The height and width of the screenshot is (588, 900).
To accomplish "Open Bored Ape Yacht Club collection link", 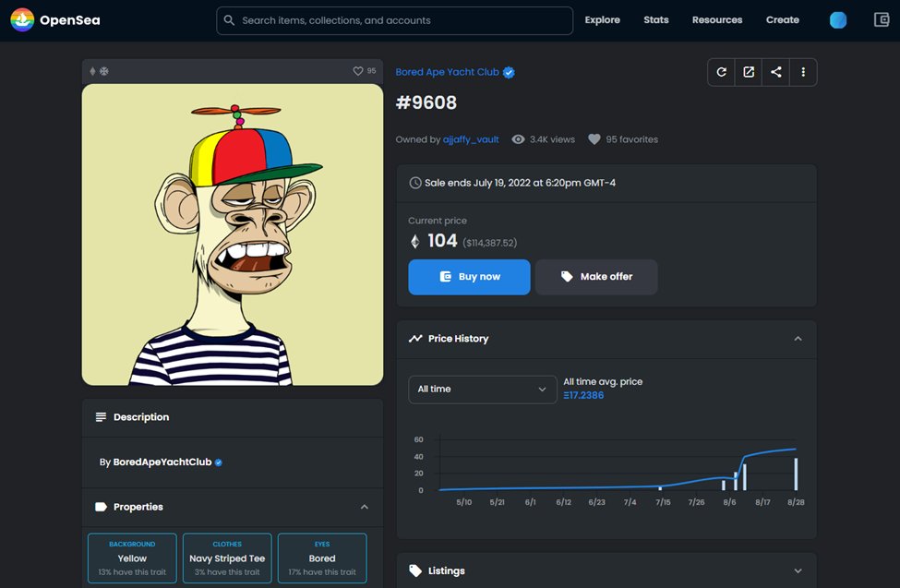I will (x=447, y=72).
